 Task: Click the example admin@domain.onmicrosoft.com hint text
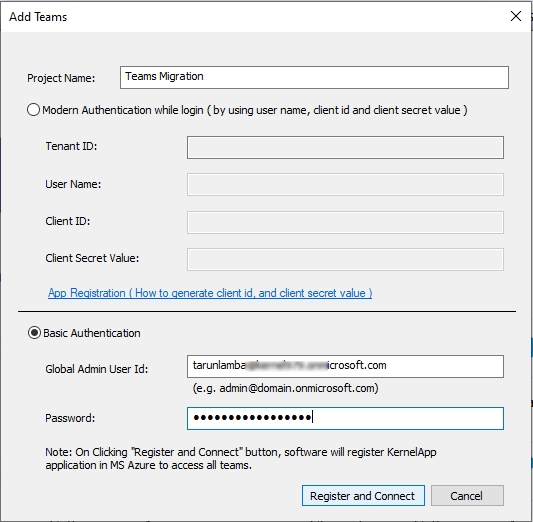click(286, 388)
